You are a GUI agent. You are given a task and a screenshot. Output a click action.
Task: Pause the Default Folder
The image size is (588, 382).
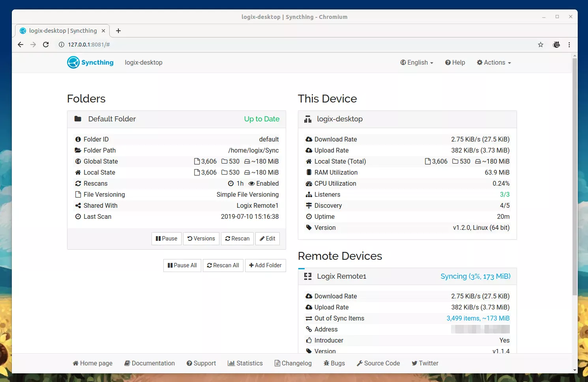click(166, 239)
